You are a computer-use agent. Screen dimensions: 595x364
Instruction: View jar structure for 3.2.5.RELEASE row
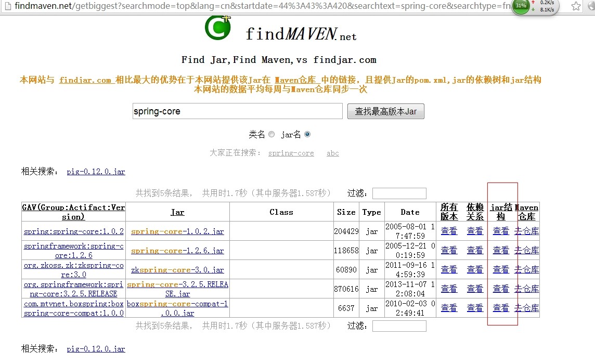point(501,289)
